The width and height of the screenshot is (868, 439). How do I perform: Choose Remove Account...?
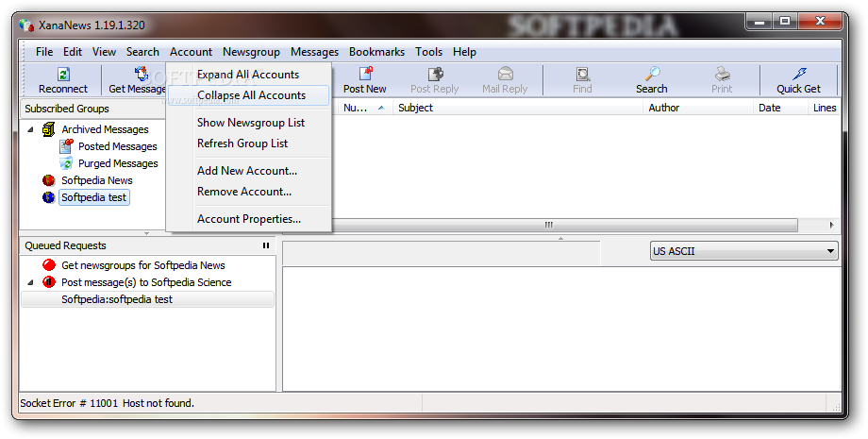[248, 192]
